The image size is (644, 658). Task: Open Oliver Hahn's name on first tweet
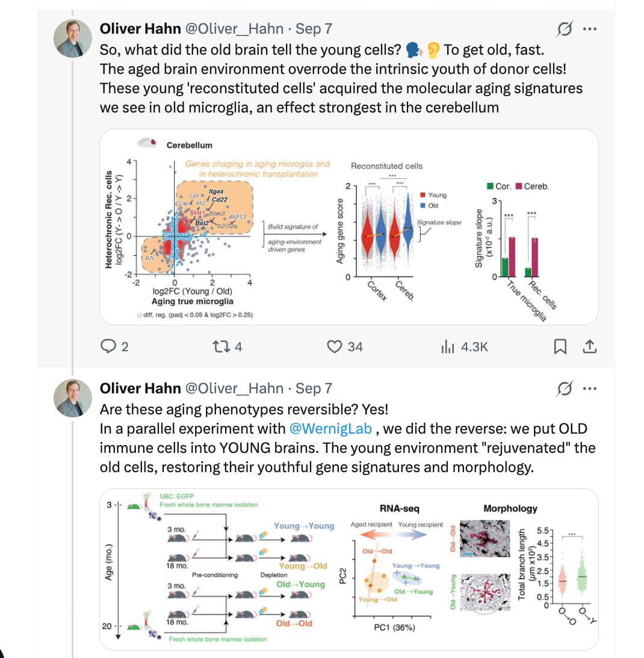point(140,28)
